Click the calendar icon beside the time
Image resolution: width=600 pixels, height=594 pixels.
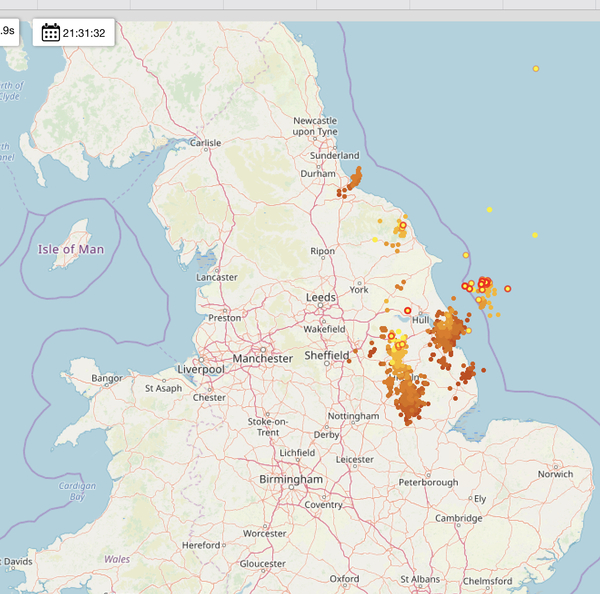click(50, 33)
